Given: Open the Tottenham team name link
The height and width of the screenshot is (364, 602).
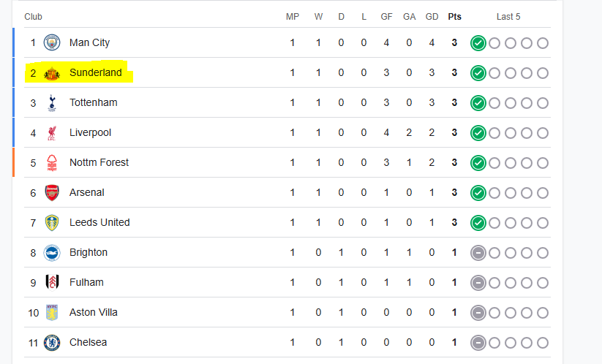Looking at the screenshot, I should pos(94,103).
